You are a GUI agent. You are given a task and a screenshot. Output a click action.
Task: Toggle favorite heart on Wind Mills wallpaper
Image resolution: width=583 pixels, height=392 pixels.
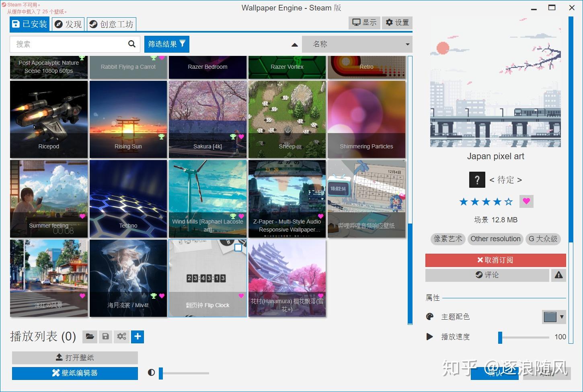click(241, 216)
